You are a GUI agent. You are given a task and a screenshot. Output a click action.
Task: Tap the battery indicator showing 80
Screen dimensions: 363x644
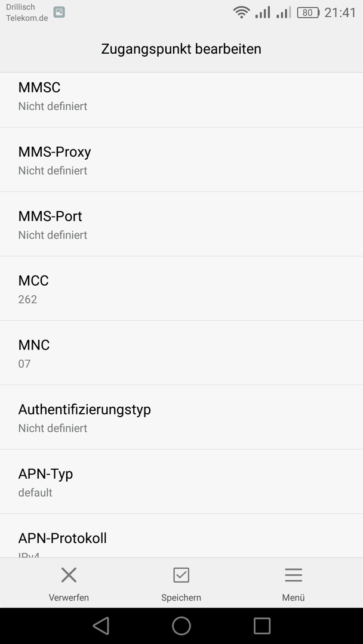(308, 13)
